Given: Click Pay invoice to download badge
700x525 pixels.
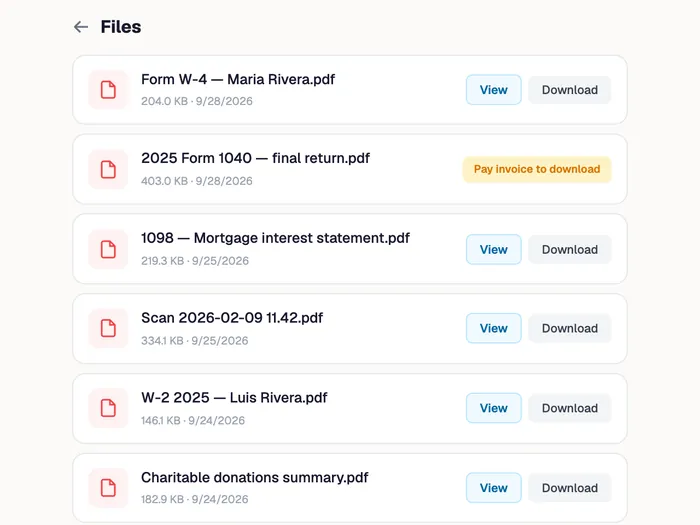Looking at the screenshot, I should click(537, 169).
